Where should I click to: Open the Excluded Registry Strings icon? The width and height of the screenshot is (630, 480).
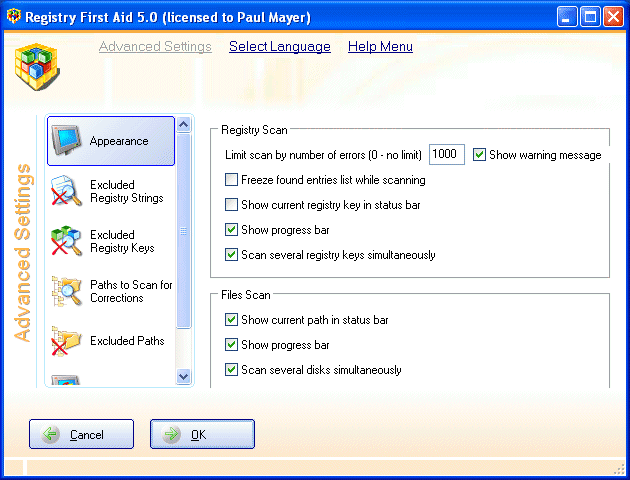[x=67, y=191]
